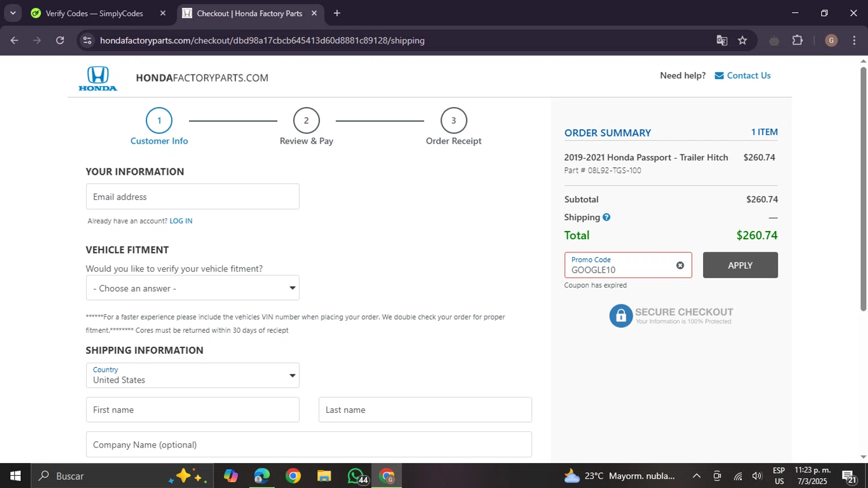
Task: Open File Explorer from the taskbar
Action: pyautogui.click(x=324, y=476)
